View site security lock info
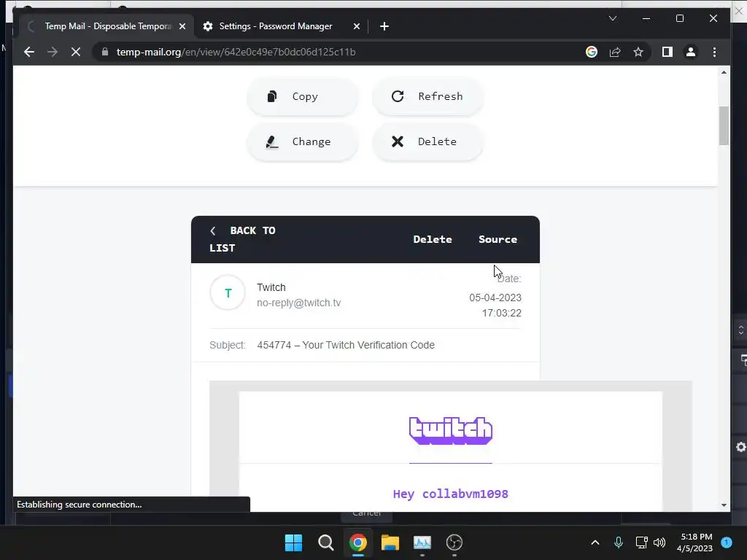Viewport: 747px width, 560px height. [x=105, y=52]
